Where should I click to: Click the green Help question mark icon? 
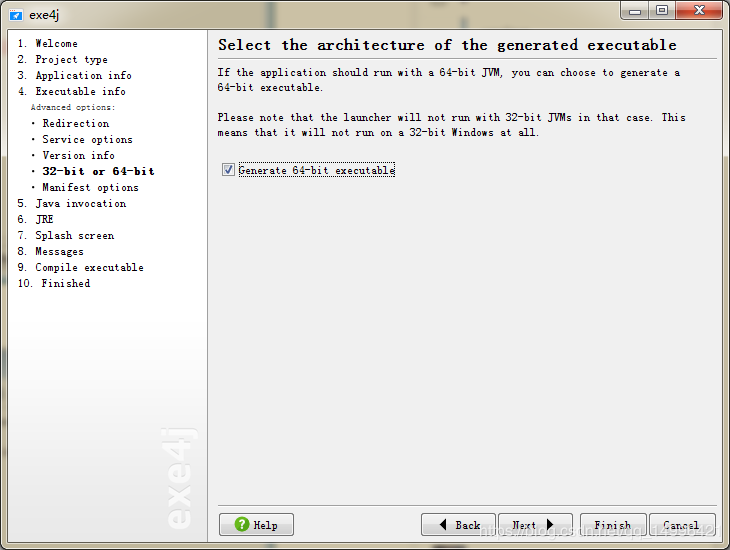click(242, 524)
